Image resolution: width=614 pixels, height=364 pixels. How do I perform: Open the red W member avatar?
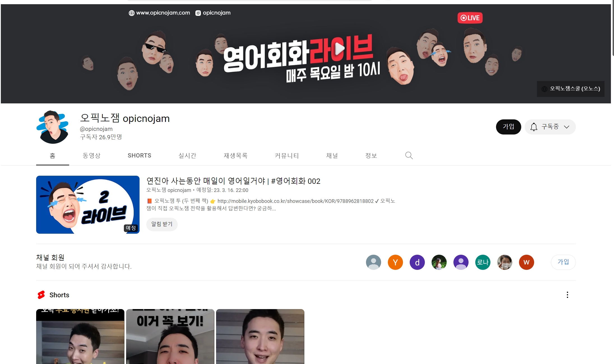pos(527,262)
